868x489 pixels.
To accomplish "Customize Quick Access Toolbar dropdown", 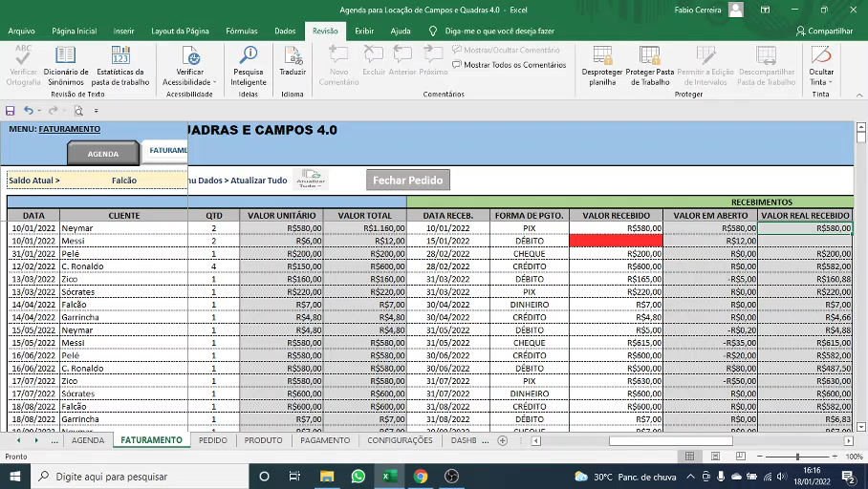I will click(x=96, y=111).
